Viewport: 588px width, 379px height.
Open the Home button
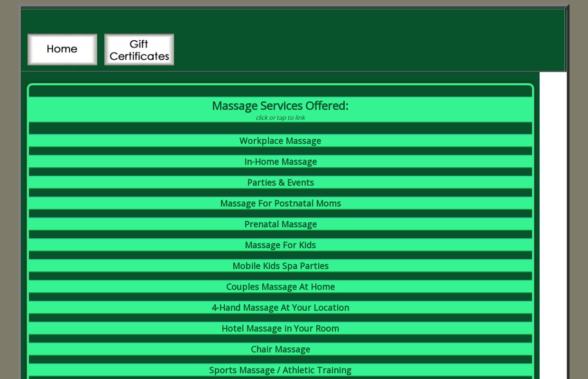[x=62, y=49]
